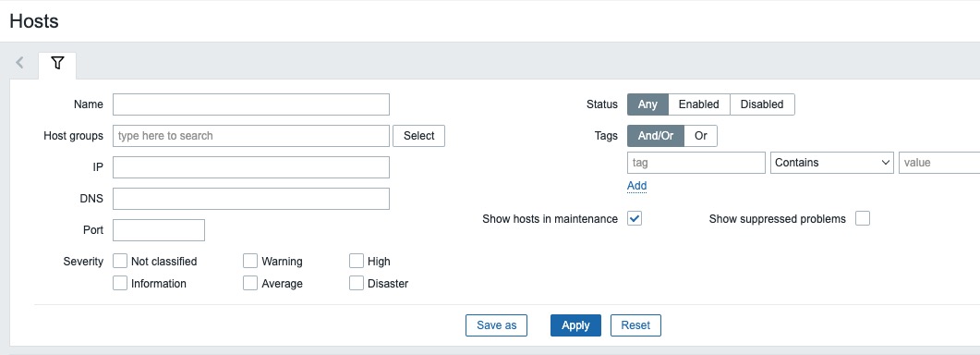Focus the Host groups search field
Screen dimensions: 980x355
[x=251, y=136]
